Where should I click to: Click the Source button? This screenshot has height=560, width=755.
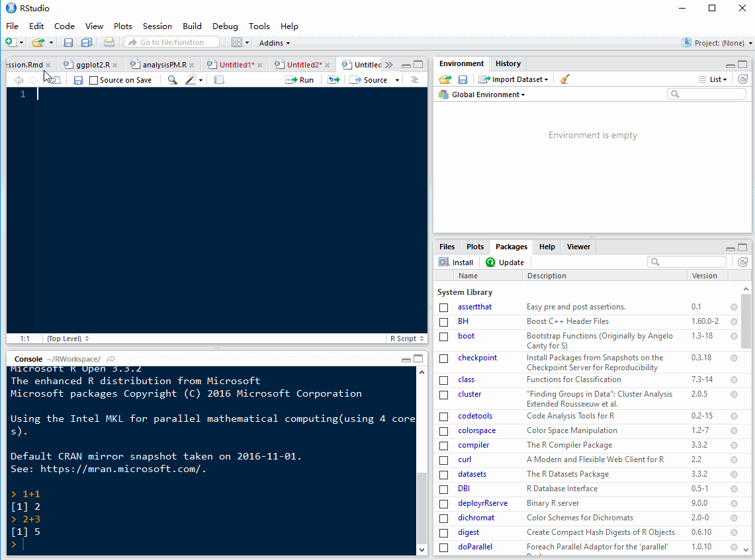[x=369, y=80]
